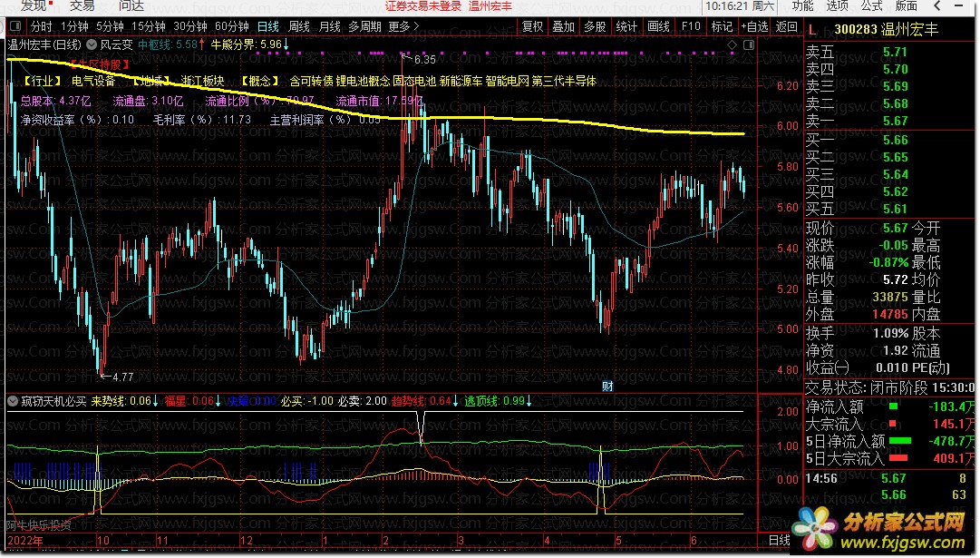980x558 pixels.
Task: Click the 中枢线: 5.58 readout
Action: coord(171,44)
